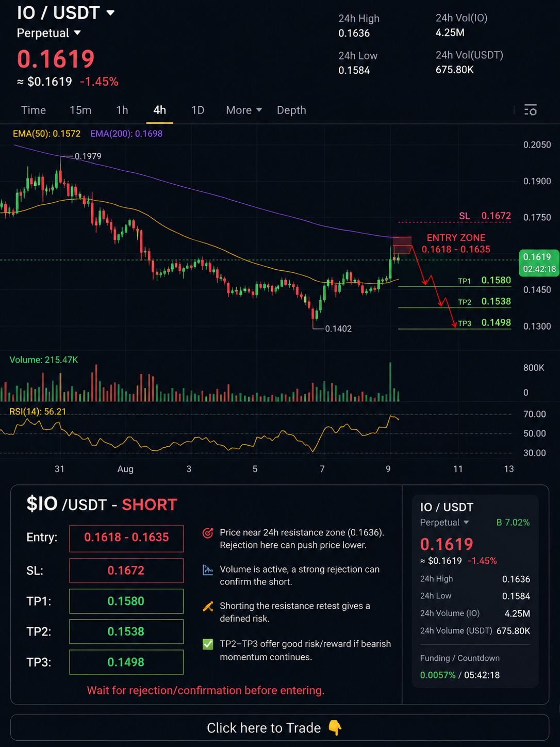
Task: Click the Aug date label on time axis
Action: (125, 468)
